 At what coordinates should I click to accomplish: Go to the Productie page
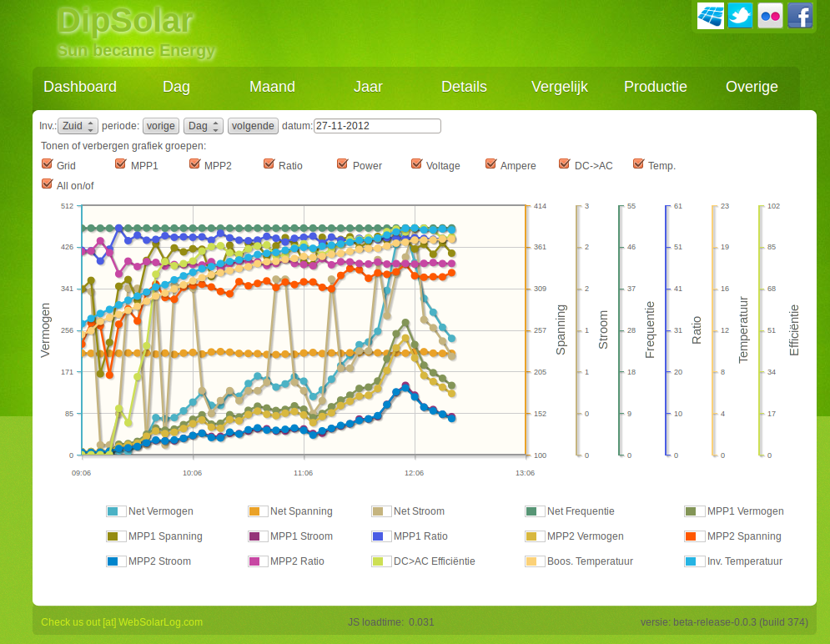point(656,87)
